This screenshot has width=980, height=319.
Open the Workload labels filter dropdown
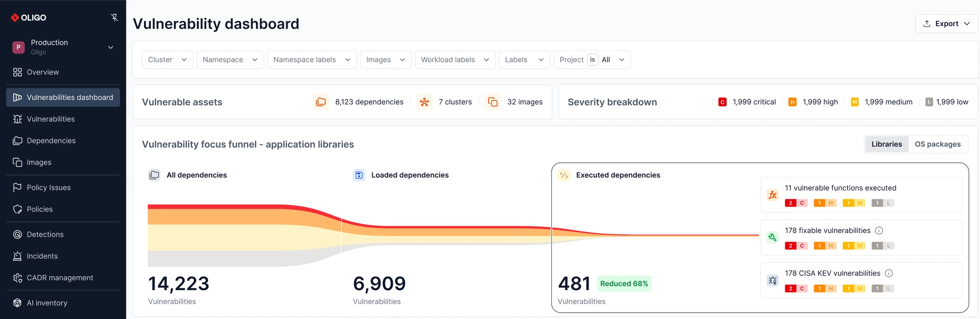455,60
